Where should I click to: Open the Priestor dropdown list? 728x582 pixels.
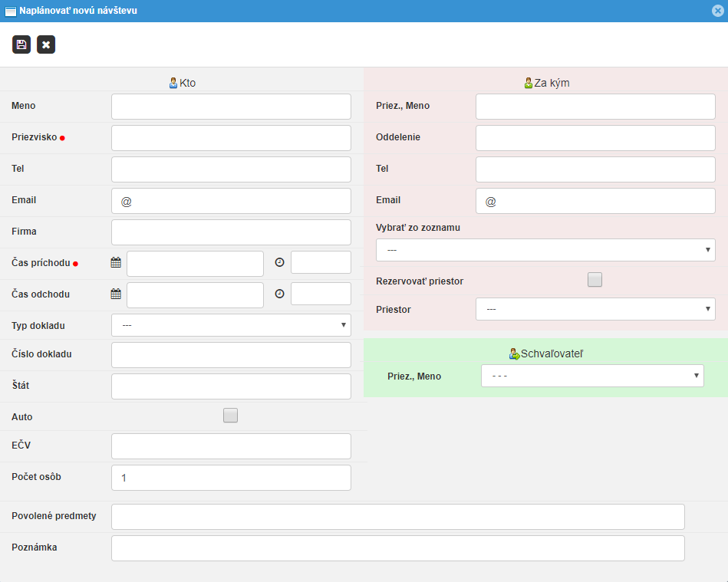coord(595,309)
